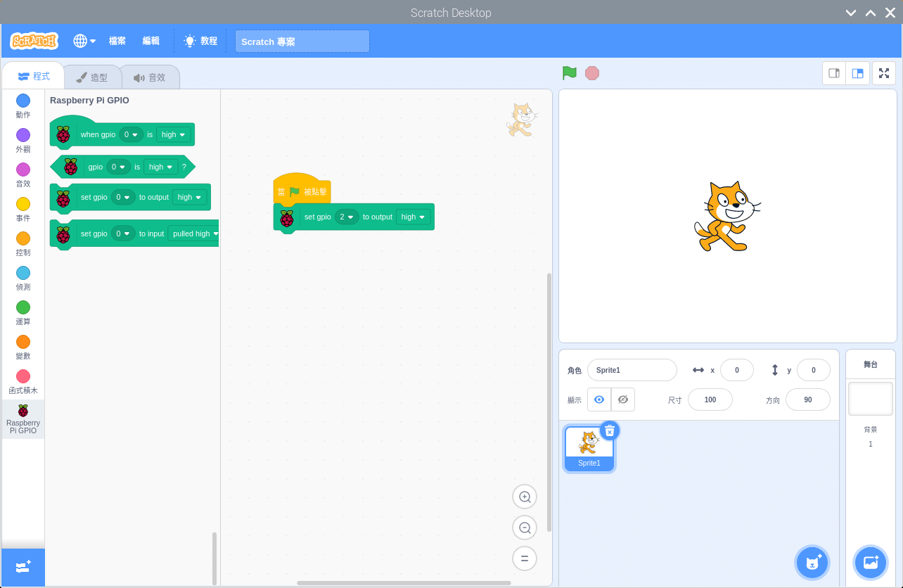Open the language globe menu

click(x=84, y=41)
